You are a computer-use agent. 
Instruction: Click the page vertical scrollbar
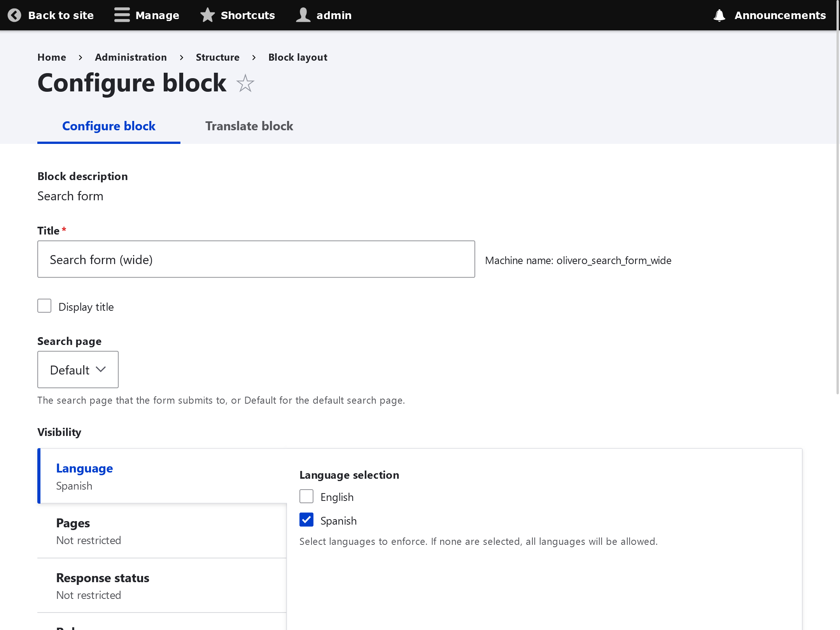(838, 197)
